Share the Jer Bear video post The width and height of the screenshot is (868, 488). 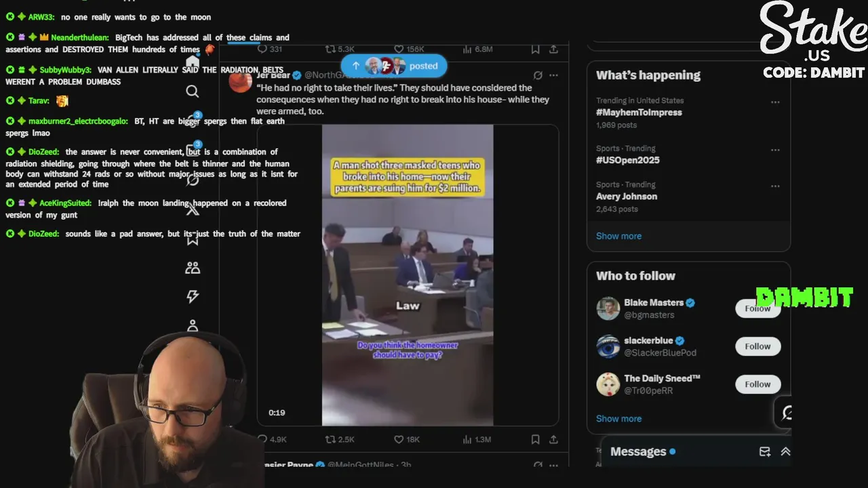(x=553, y=439)
